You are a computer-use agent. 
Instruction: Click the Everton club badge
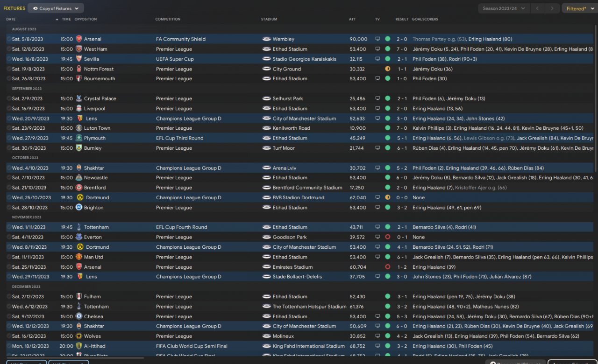point(78,237)
